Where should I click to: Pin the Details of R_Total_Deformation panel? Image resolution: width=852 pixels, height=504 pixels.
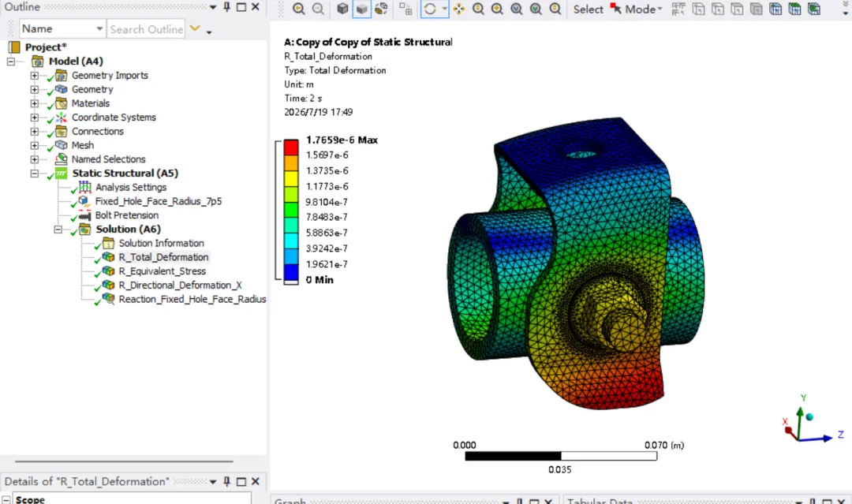point(226,482)
